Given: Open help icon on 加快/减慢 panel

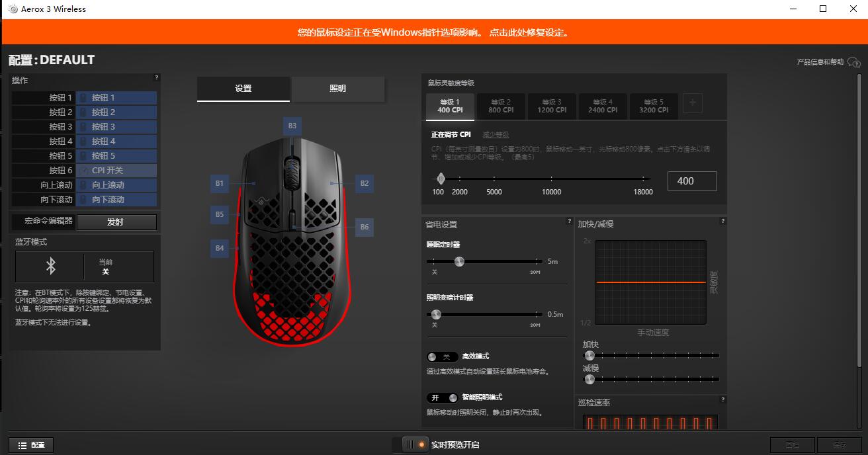Looking at the screenshot, I should [723, 221].
